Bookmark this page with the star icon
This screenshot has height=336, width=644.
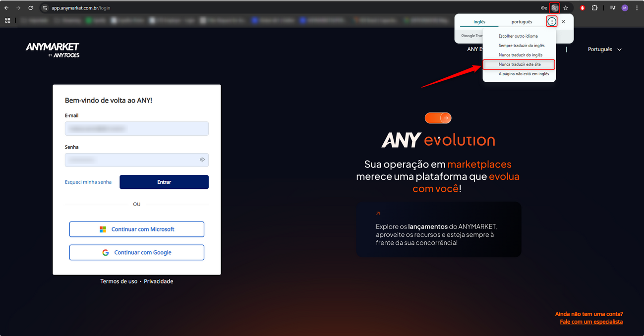(x=566, y=8)
